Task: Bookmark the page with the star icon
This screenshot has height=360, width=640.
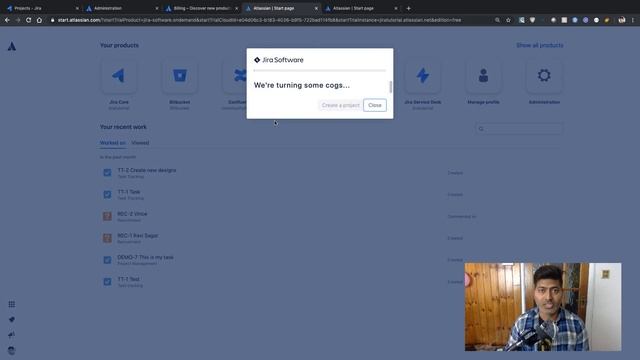Action: pos(508,20)
